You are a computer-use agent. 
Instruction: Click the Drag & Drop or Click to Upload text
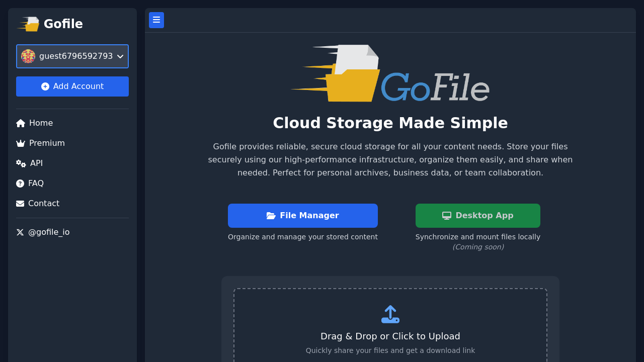tap(390, 336)
